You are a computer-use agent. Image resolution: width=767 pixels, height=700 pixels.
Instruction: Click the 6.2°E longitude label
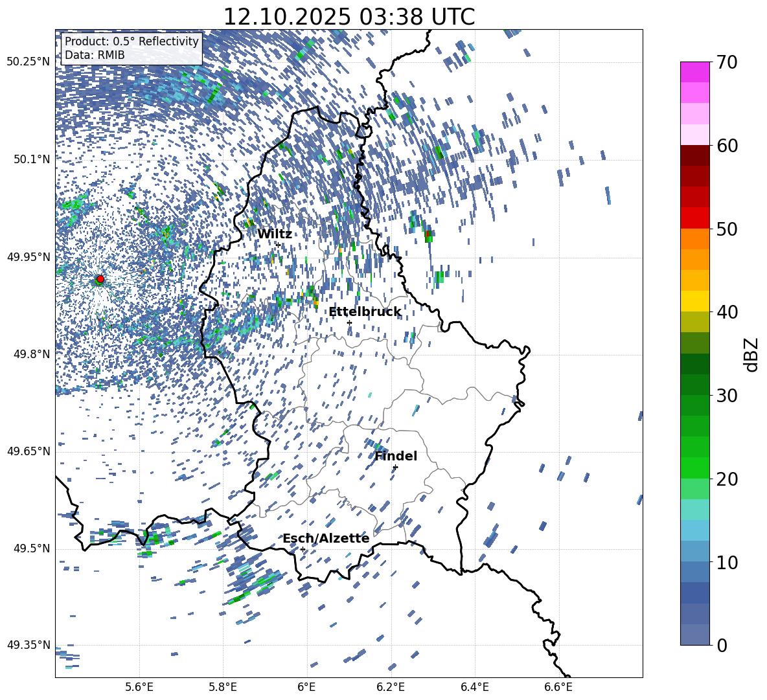391,688
